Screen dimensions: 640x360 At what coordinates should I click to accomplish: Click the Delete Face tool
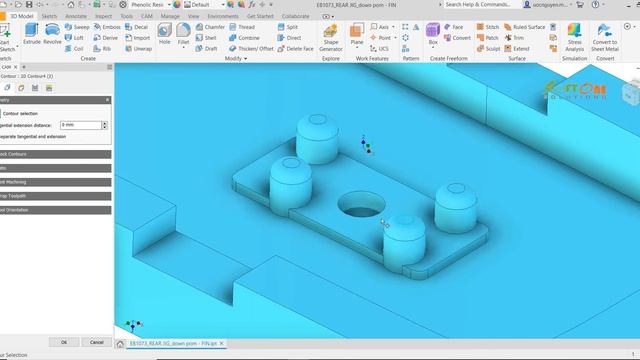pyautogui.click(x=296, y=48)
